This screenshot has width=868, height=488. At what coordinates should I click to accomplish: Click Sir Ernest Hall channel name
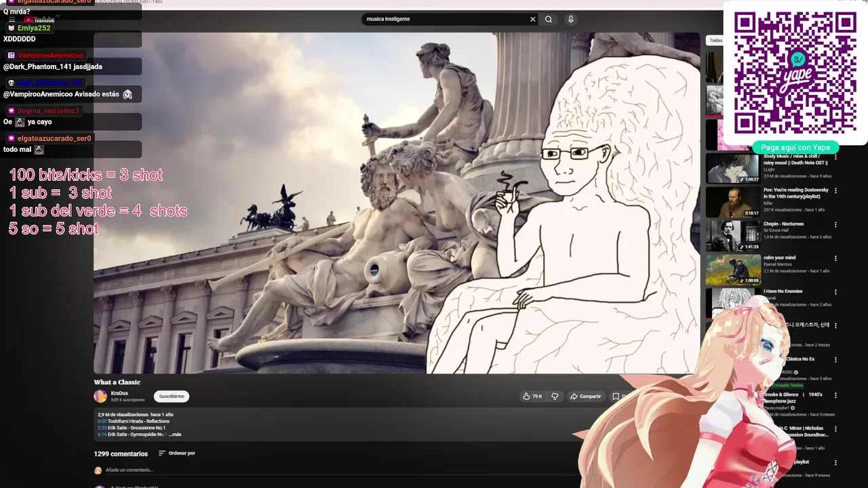[777, 230]
